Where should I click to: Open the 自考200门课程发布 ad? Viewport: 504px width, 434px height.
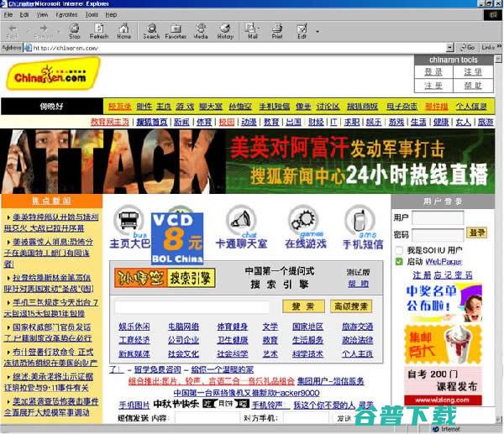444,385
